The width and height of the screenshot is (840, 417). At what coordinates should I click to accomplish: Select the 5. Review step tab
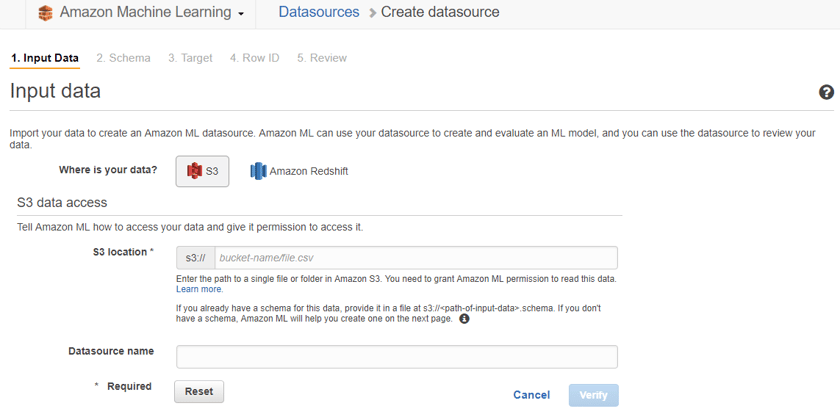pos(322,58)
